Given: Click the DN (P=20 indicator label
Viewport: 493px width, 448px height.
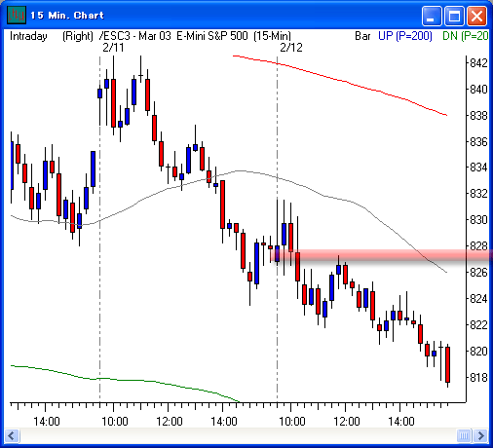Looking at the screenshot, I should pyautogui.click(x=466, y=36).
